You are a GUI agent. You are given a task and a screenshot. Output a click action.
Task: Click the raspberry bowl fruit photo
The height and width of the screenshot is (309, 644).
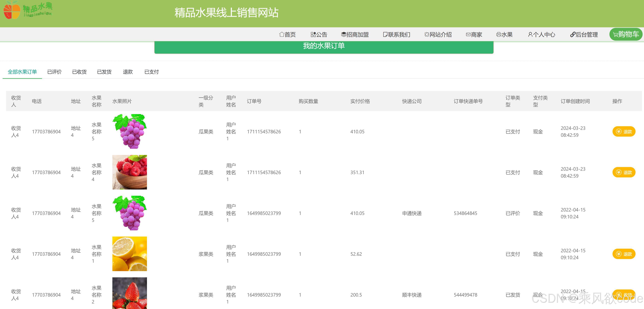click(x=129, y=172)
